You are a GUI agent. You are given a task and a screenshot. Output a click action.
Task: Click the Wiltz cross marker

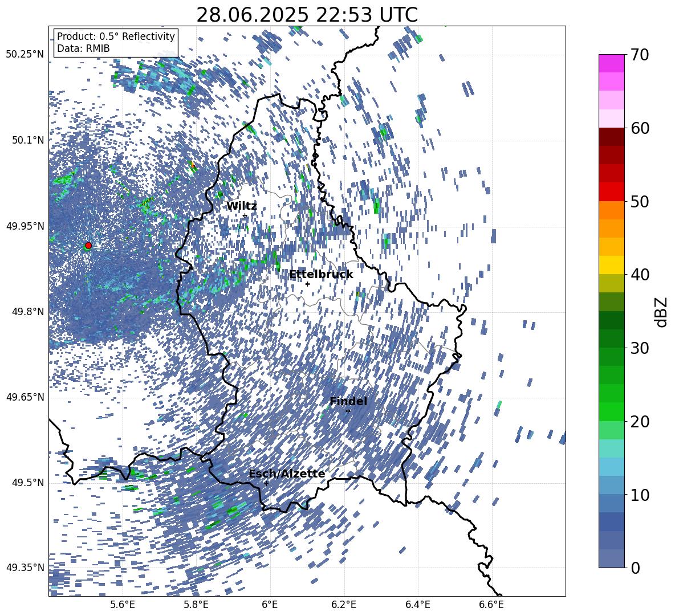tap(245, 216)
